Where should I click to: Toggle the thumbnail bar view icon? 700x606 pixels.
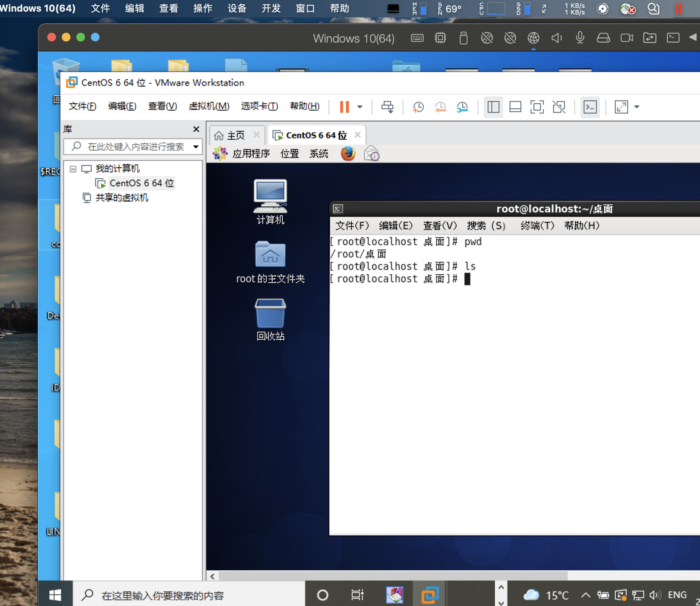(515, 107)
